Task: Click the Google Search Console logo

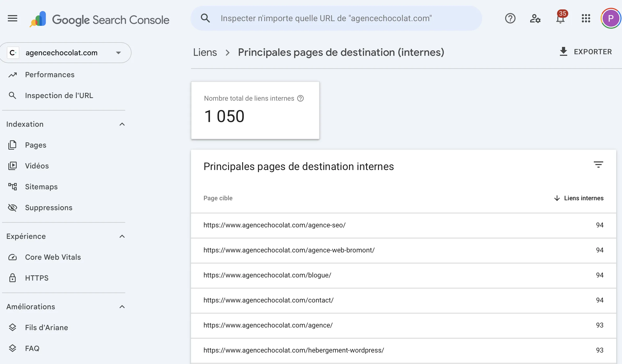Action: [x=99, y=20]
